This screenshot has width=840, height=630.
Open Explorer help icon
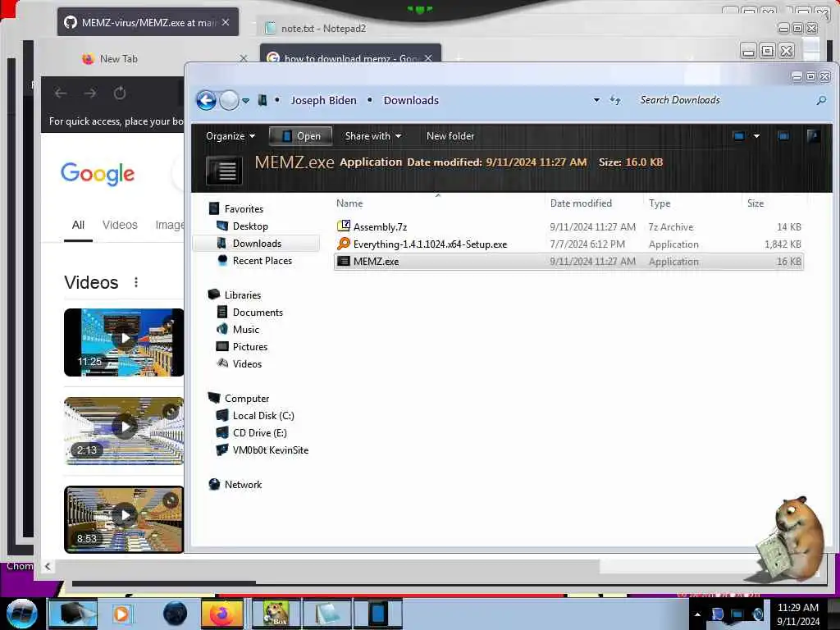813,136
